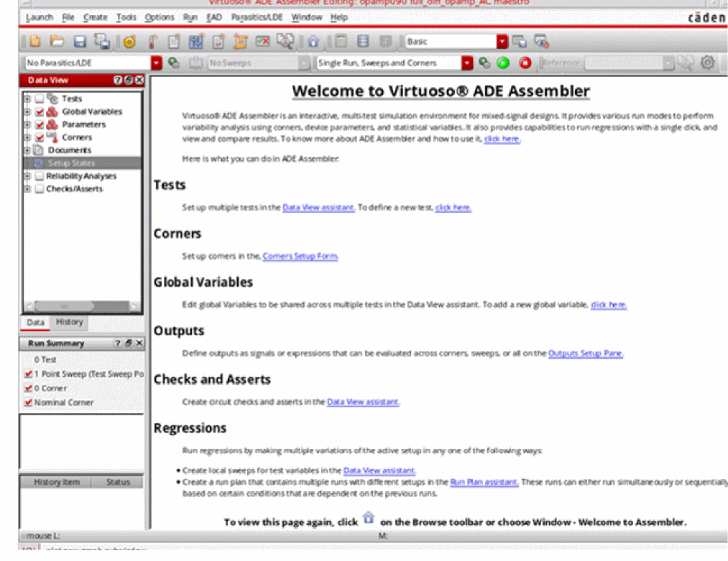The width and height of the screenshot is (728, 561).
Task: Click the icon right of the Basic dropdown
Action: pyautogui.click(x=520, y=42)
